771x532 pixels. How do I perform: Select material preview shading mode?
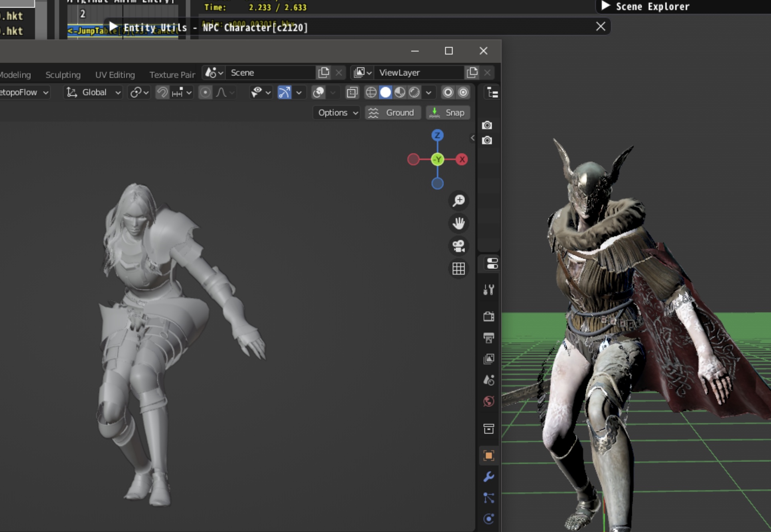(400, 93)
